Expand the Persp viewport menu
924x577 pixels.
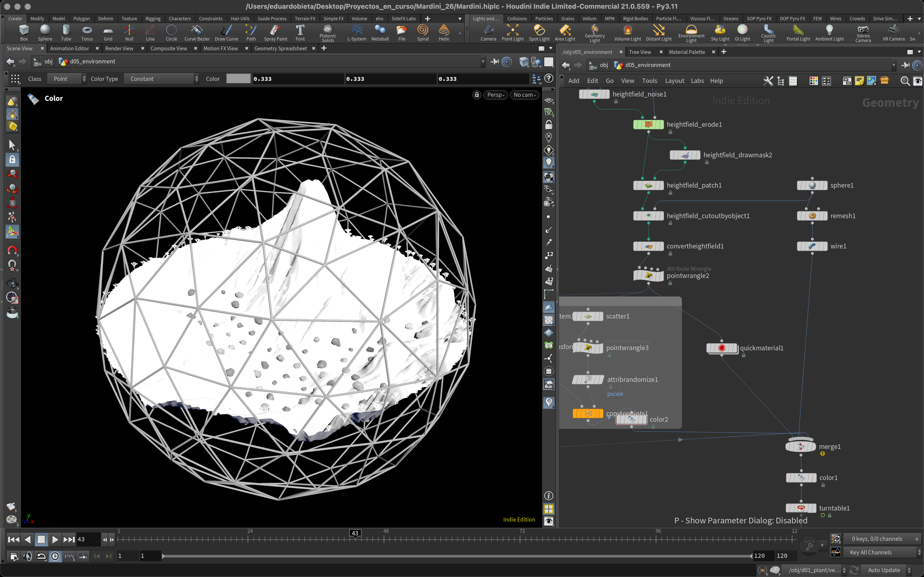click(x=495, y=95)
